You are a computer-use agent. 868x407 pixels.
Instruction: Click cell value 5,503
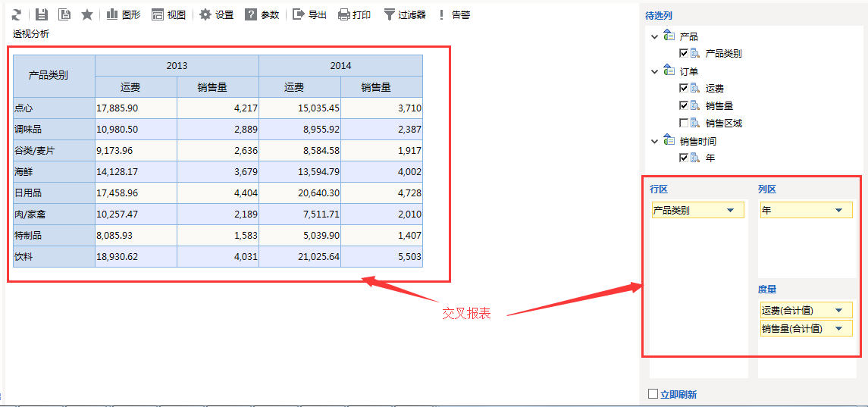[x=382, y=257]
